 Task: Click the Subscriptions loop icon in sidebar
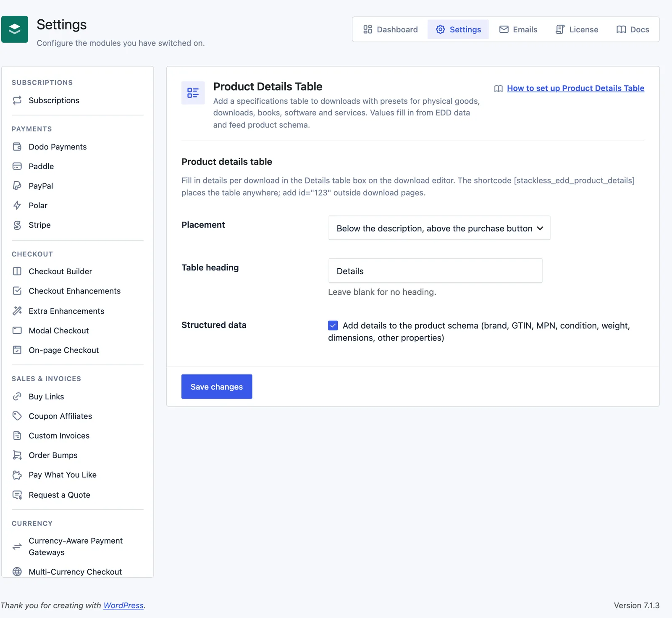tap(17, 100)
